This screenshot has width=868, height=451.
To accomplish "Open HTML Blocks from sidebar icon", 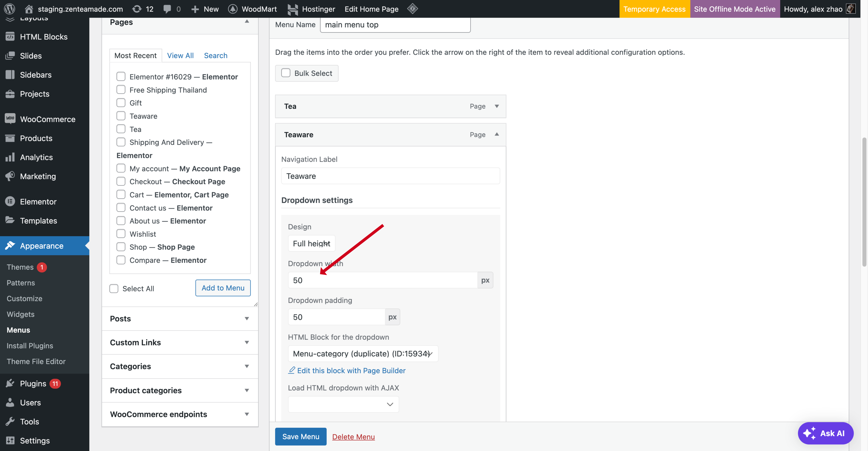I will tap(10, 36).
